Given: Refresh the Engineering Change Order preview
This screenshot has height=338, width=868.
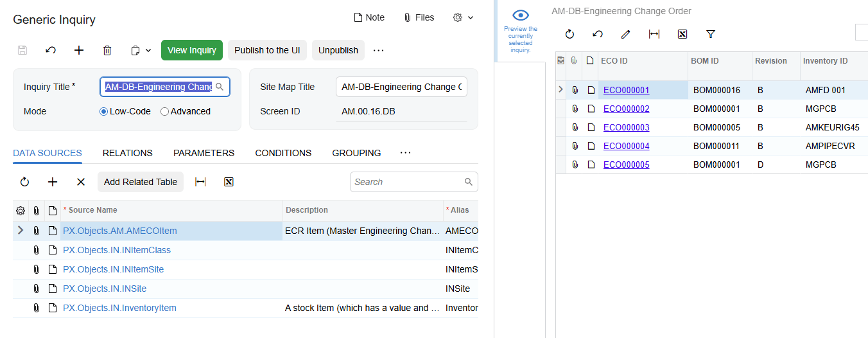Looking at the screenshot, I should pos(569,34).
